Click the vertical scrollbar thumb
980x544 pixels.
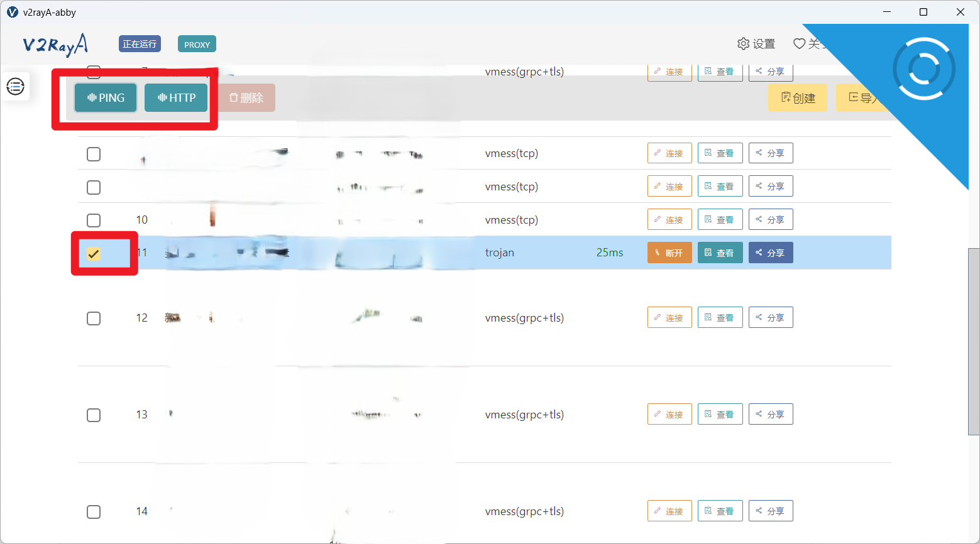click(974, 342)
